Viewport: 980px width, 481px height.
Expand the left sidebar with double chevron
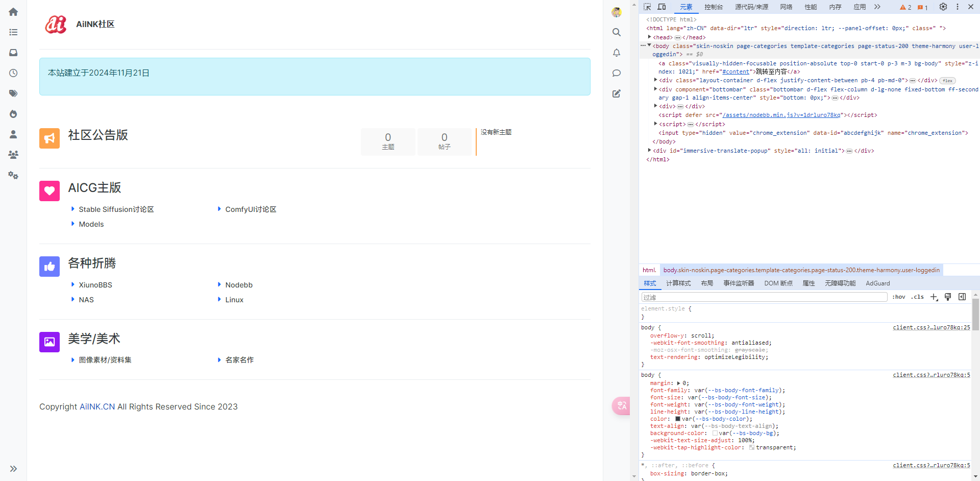pos(13,469)
